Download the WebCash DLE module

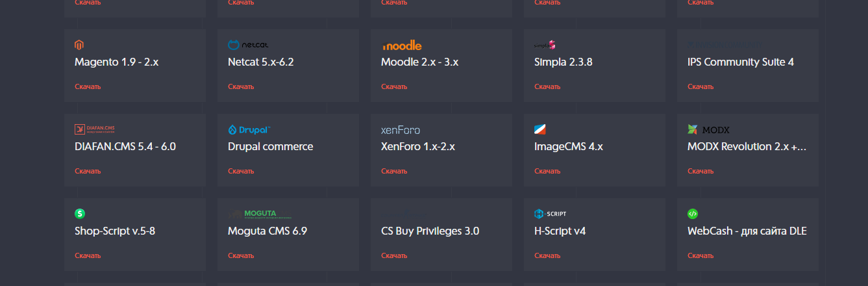coord(701,255)
